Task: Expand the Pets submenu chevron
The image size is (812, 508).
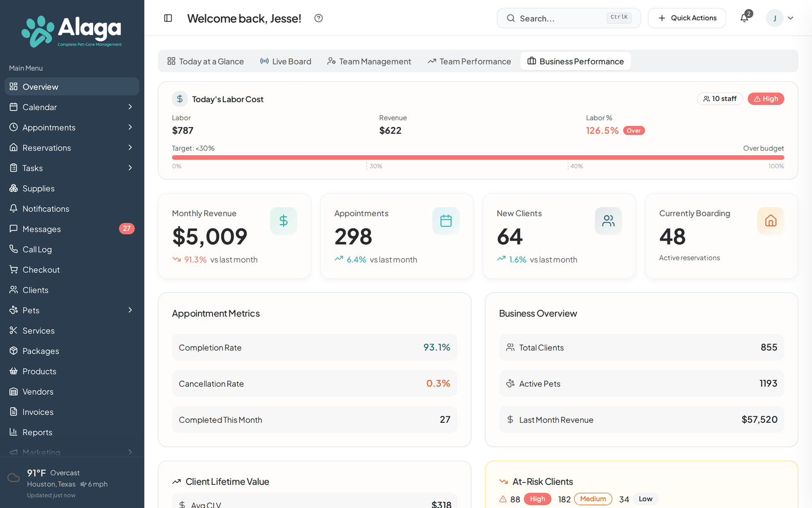Action: [130, 310]
